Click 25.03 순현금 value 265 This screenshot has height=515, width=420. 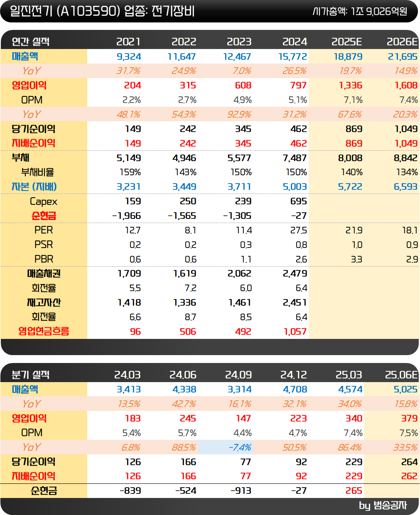click(354, 490)
